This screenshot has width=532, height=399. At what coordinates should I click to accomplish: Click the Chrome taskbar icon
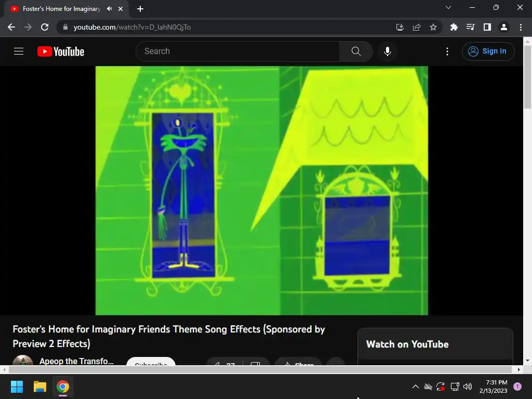(x=63, y=387)
